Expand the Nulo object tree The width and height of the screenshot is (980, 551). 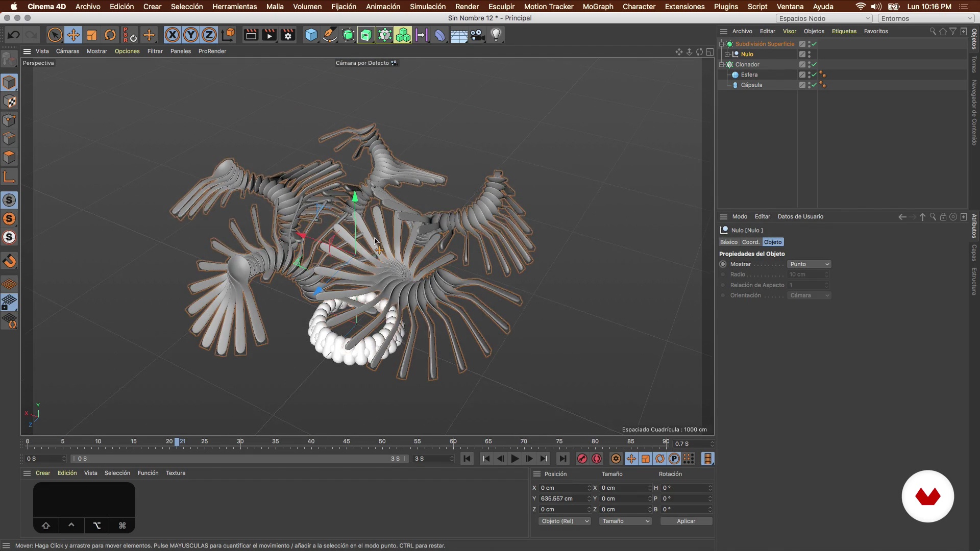(x=727, y=54)
